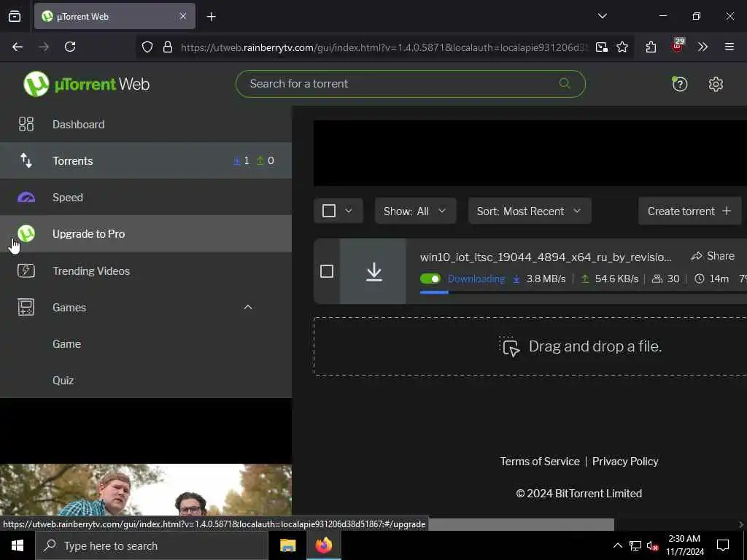747x560 pixels.
Task: Open the Sort: Most Recent dropdown
Action: pyautogui.click(x=530, y=211)
